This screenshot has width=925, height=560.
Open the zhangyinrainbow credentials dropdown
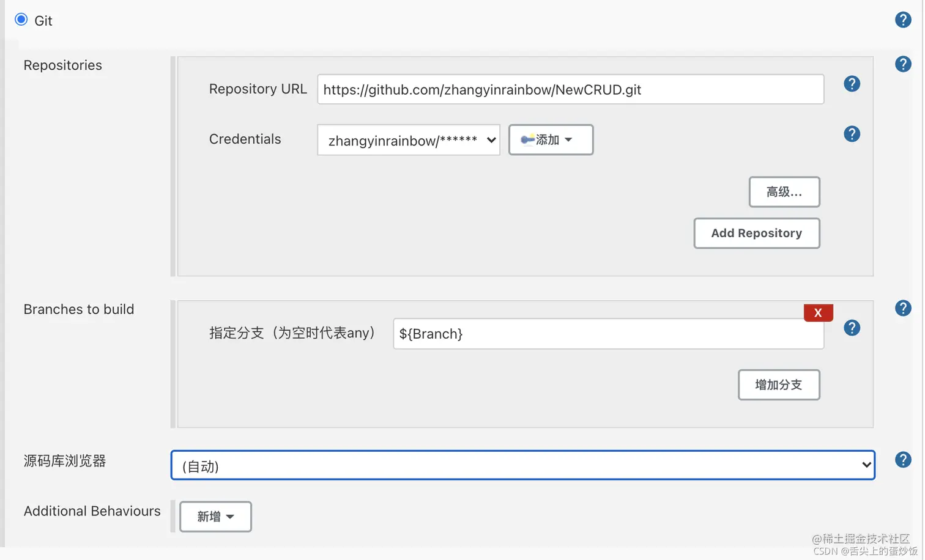409,140
